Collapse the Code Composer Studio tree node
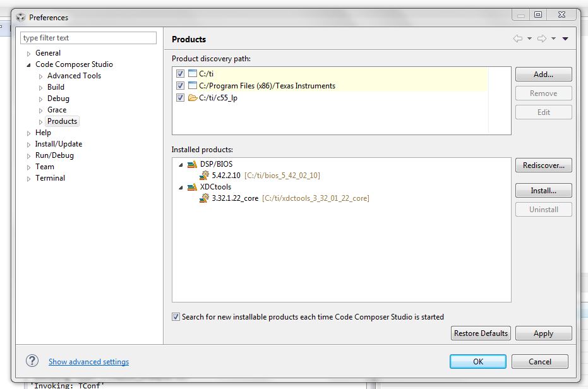This screenshot has width=588, height=389. (x=28, y=64)
